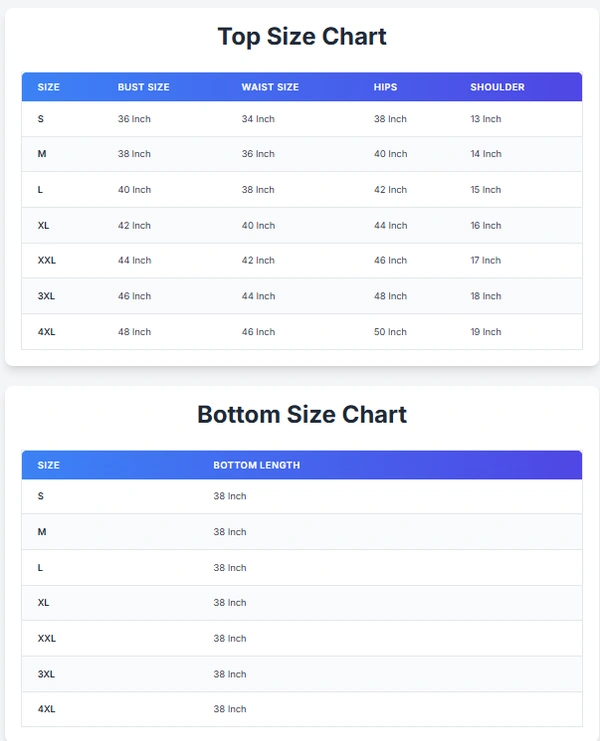Click the 40 Inch waist value for XL
This screenshot has width=600, height=741.
tap(258, 226)
